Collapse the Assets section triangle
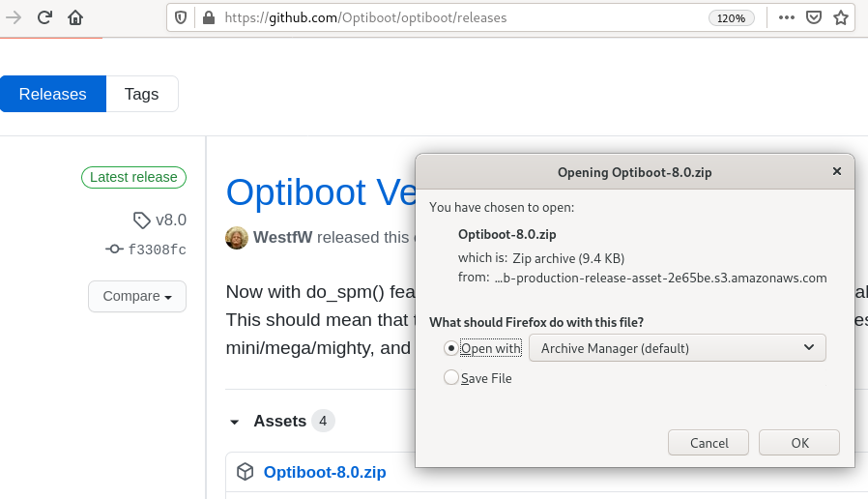This screenshot has width=868, height=499. click(x=235, y=422)
